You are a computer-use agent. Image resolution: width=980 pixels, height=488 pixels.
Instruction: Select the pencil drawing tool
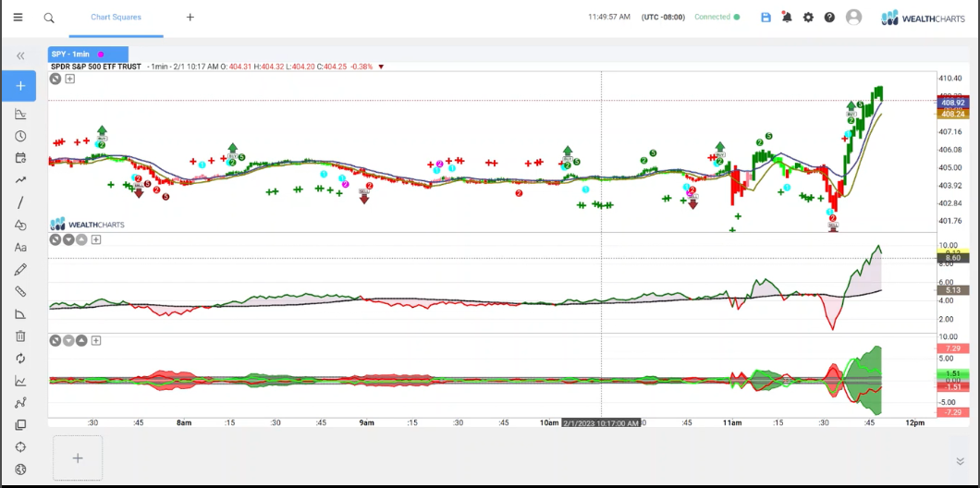click(20, 269)
